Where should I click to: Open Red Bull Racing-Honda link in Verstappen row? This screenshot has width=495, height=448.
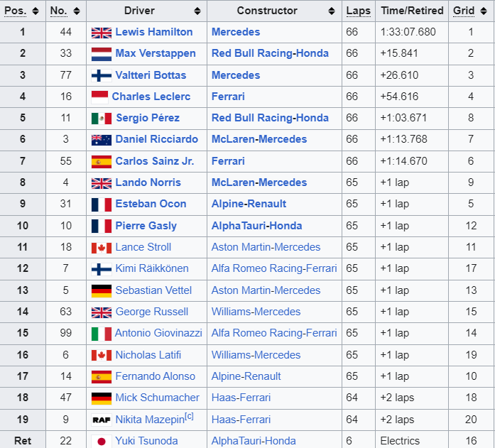click(270, 53)
